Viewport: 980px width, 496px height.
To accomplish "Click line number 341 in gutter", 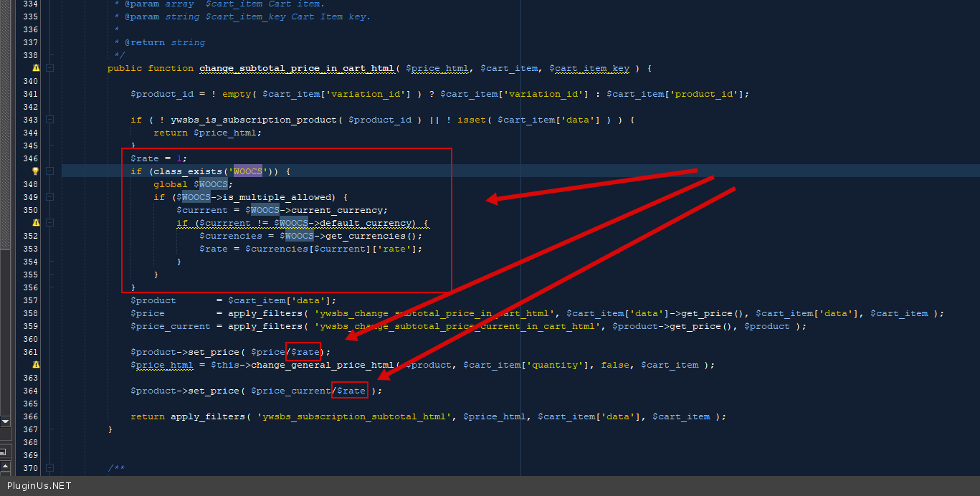I will (x=31, y=94).
